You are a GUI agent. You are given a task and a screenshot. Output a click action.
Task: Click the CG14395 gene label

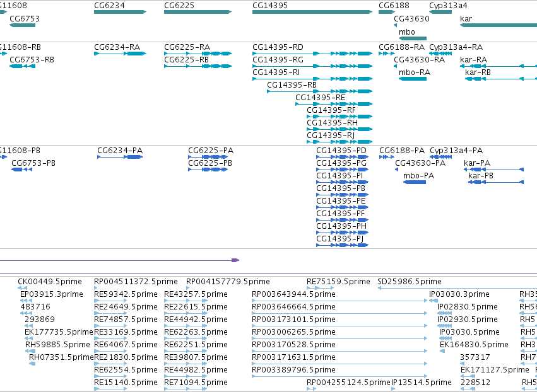[x=270, y=6]
